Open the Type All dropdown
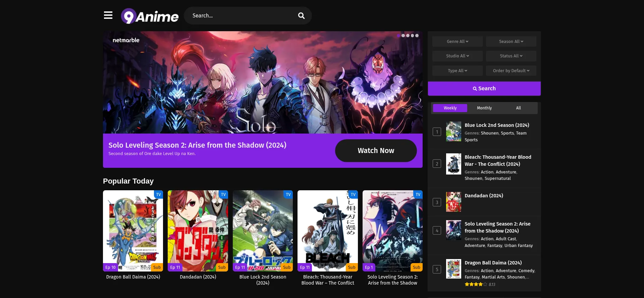The height and width of the screenshot is (298, 644). 458,71
